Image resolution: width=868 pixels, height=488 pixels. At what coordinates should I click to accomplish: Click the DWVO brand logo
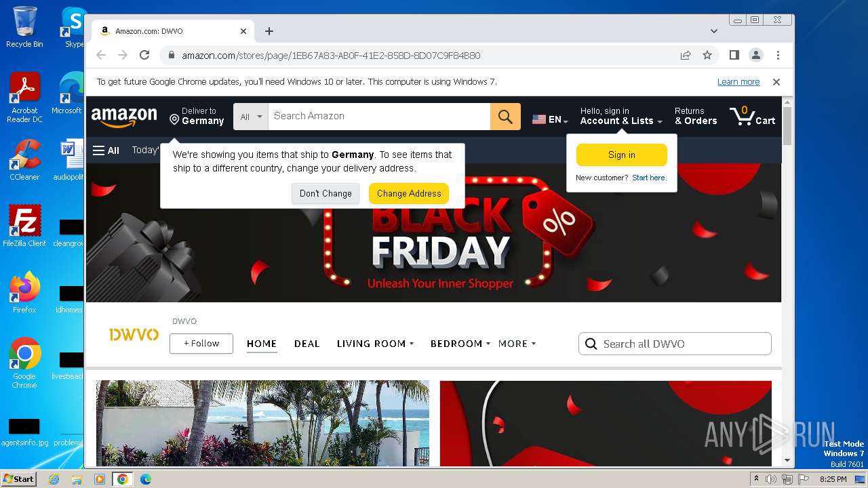click(134, 335)
